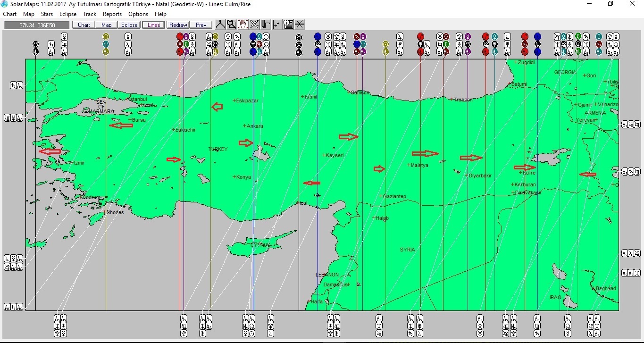Click the Redraw button
This screenshot has width=644, height=343.
(x=178, y=25)
